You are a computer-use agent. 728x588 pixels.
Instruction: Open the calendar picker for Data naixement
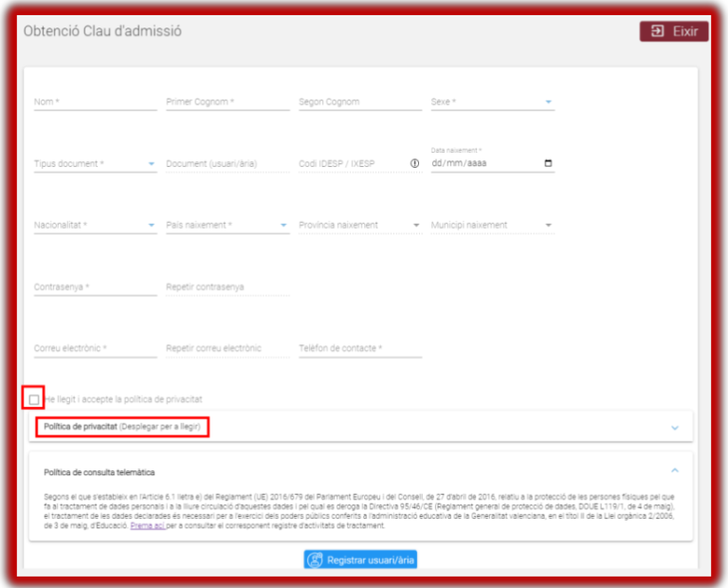[x=548, y=163]
